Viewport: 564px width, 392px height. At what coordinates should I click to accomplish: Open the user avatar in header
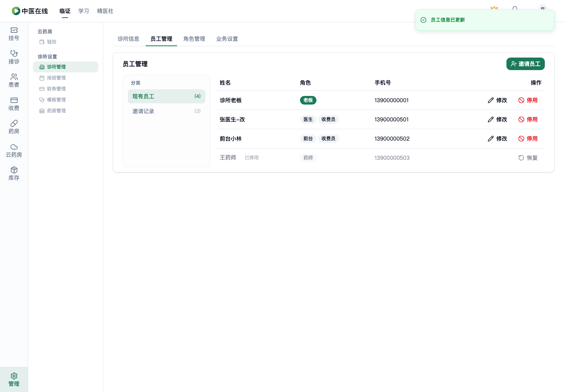543,7
